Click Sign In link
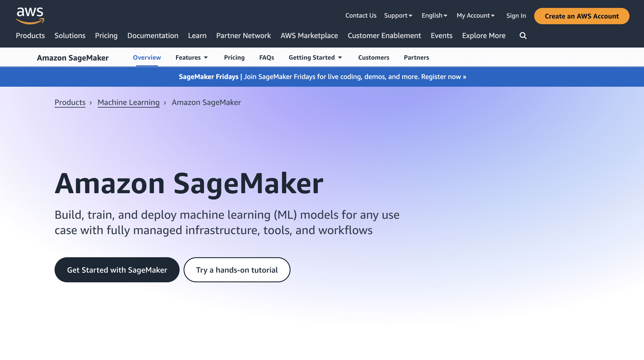Viewport: 644px width, 360px height. click(516, 16)
